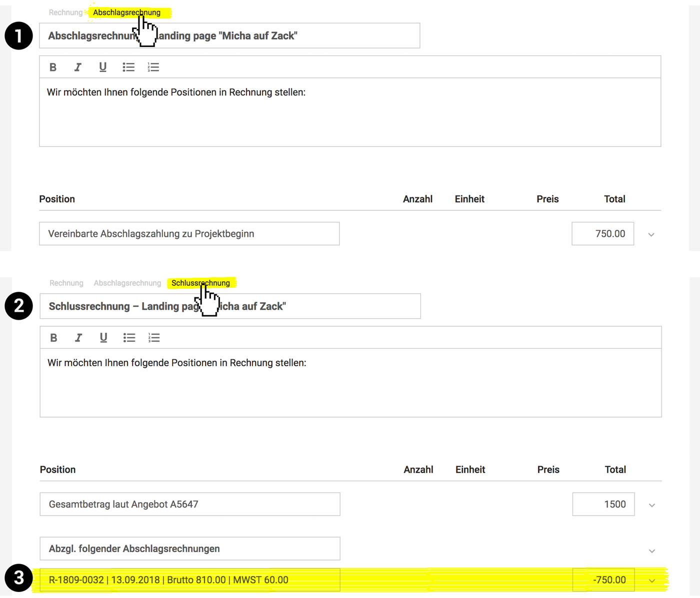Click the upper Anzahl column header
The height and width of the screenshot is (598, 700).
417,199
